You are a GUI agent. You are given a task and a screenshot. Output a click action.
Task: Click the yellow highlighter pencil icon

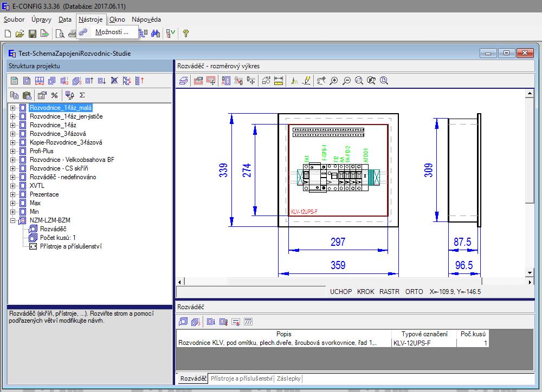click(306, 81)
